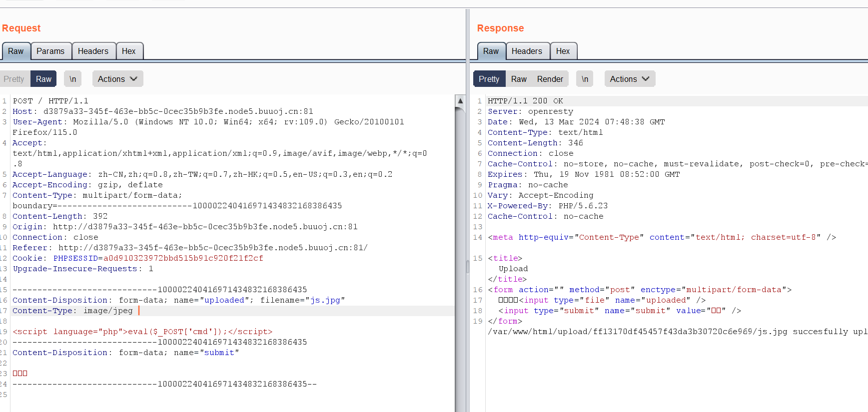Open the Response Hex tab
Image resolution: width=868 pixels, height=412 pixels.
[563, 51]
